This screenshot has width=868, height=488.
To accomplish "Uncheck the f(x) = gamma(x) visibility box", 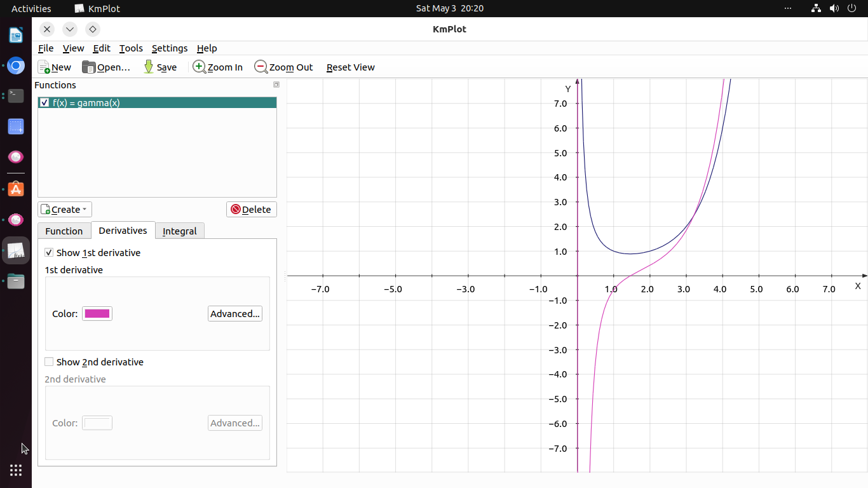I will [44, 103].
